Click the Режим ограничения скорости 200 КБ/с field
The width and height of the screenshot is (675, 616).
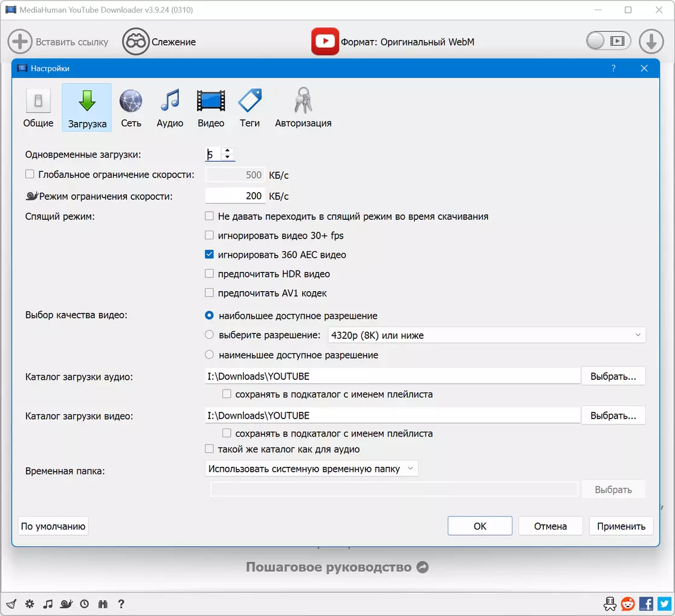[x=235, y=196]
